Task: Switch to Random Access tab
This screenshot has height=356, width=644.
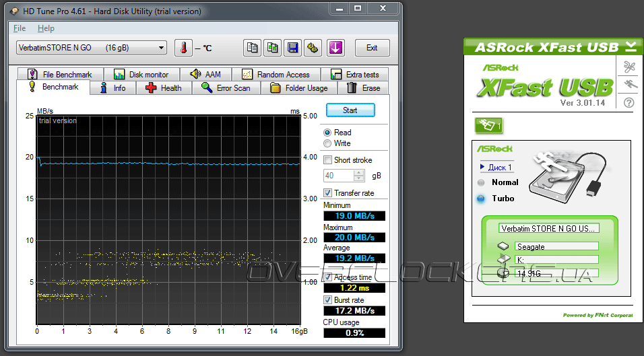Action: point(276,74)
